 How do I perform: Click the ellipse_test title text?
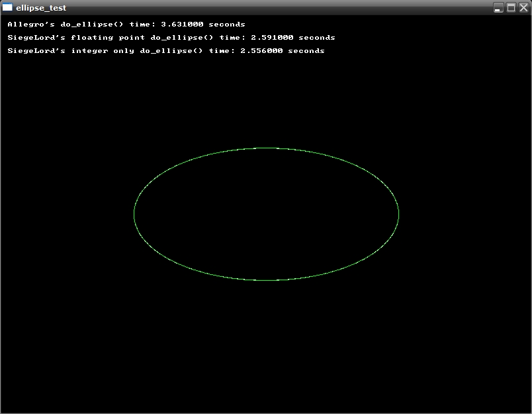coord(41,8)
